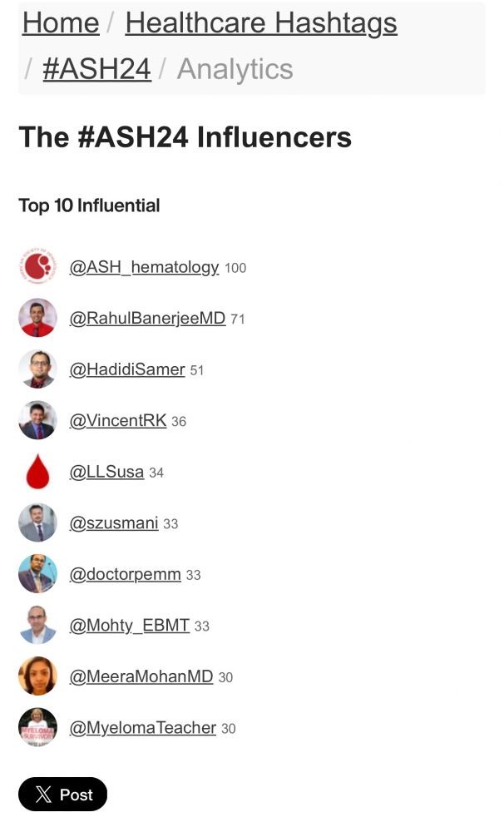Open RahulBanerjeeMD's profile photo
The height and width of the screenshot is (832, 504).
pyautogui.click(x=37, y=318)
